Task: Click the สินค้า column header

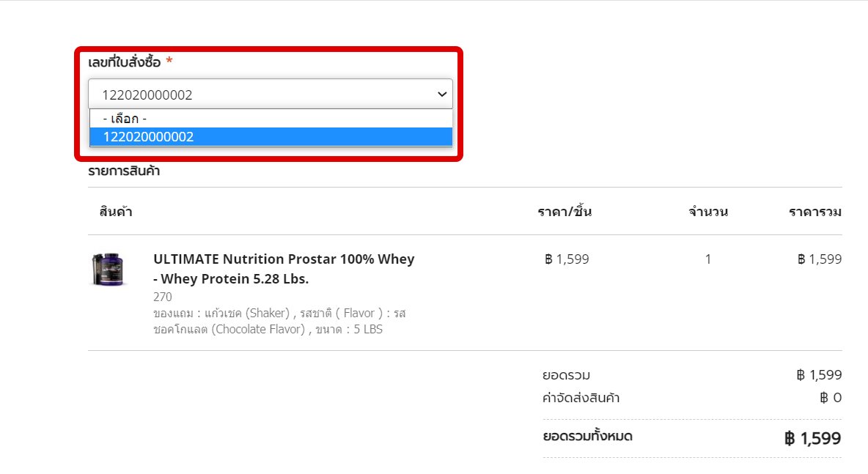Action: click(x=116, y=212)
